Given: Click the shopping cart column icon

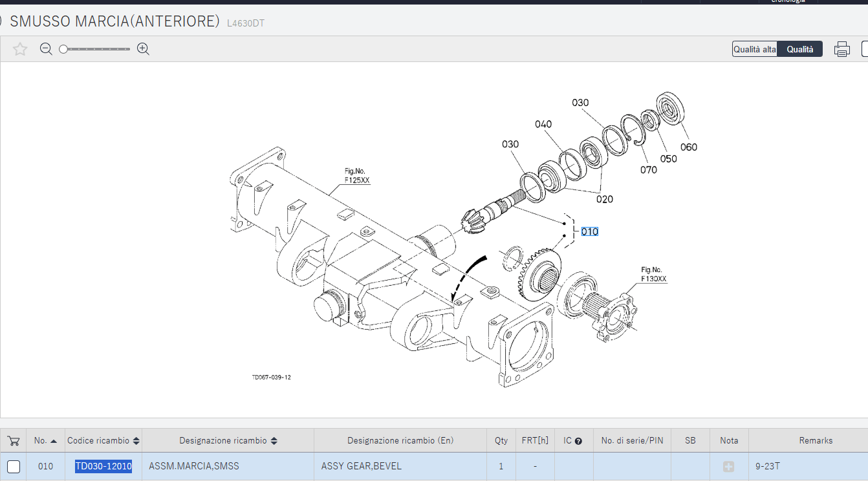Looking at the screenshot, I should coord(13,441).
